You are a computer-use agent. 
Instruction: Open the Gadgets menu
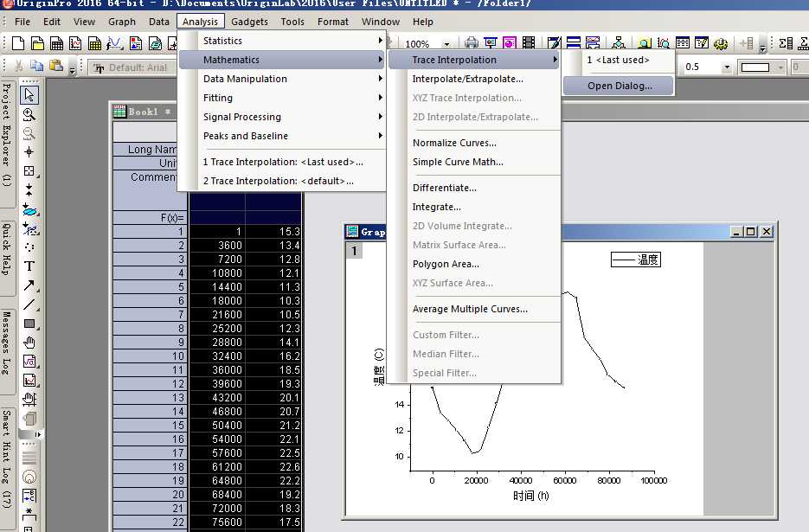(249, 22)
